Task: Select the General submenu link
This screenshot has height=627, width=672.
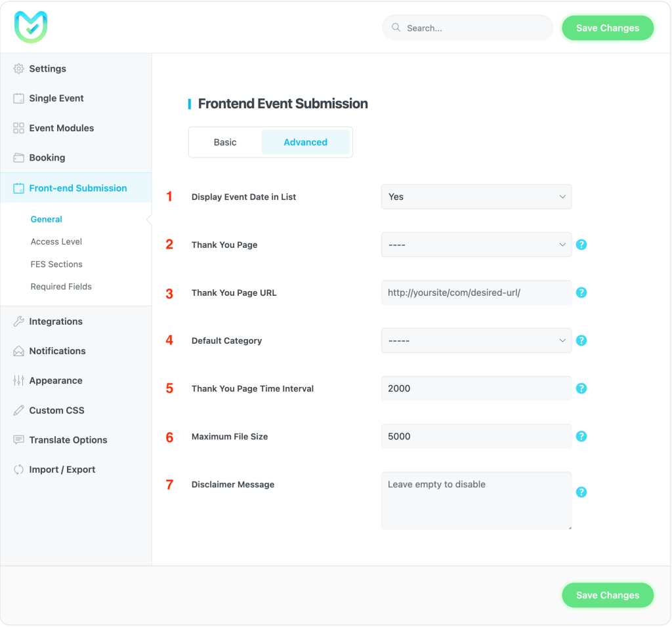Action: [x=47, y=219]
